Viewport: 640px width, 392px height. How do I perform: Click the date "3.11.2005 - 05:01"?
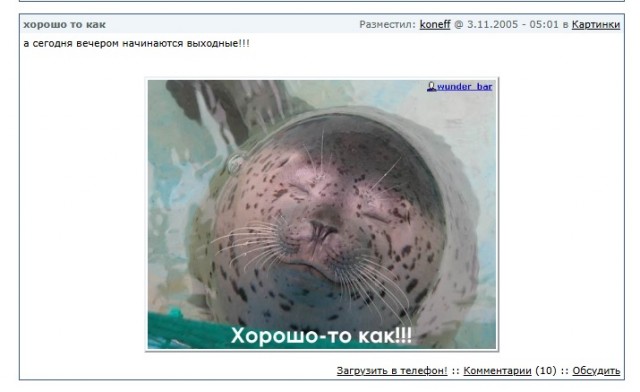[x=512, y=24]
